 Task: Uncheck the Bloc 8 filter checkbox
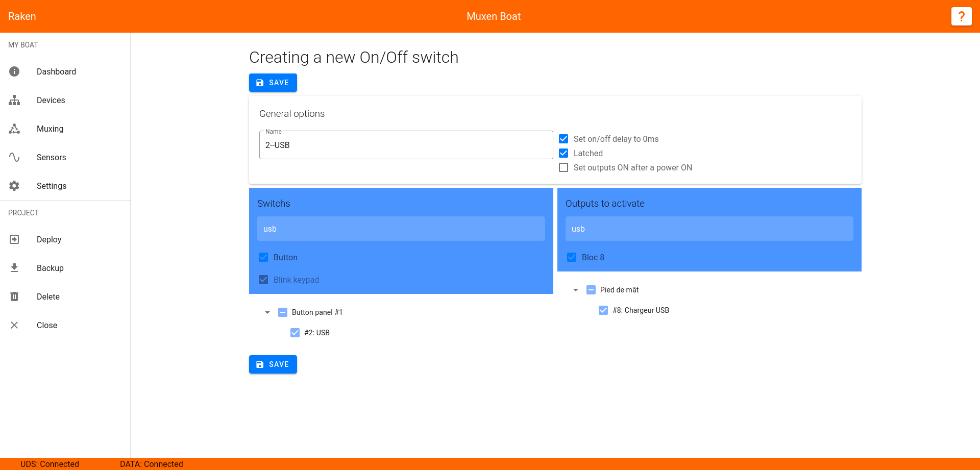click(x=572, y=257)
